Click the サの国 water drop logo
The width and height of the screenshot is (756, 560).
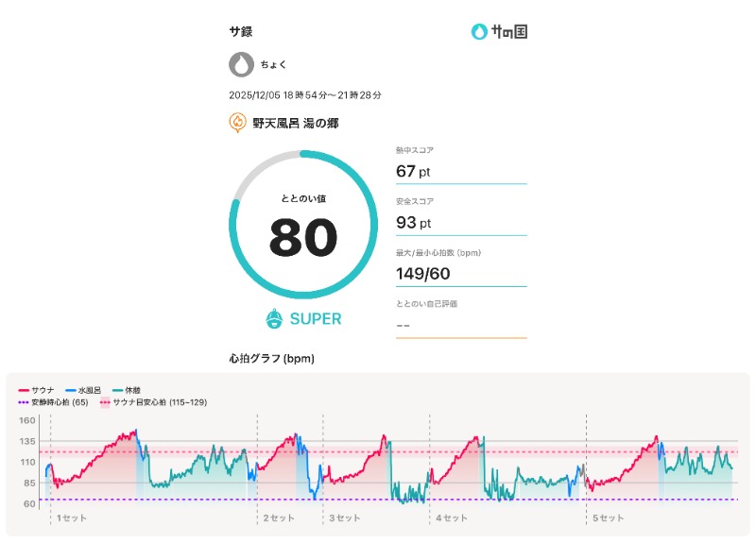[480, 31]
